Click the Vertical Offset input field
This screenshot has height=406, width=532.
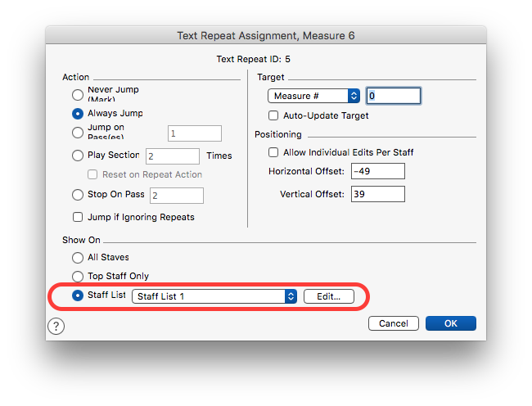click(377, 194)
